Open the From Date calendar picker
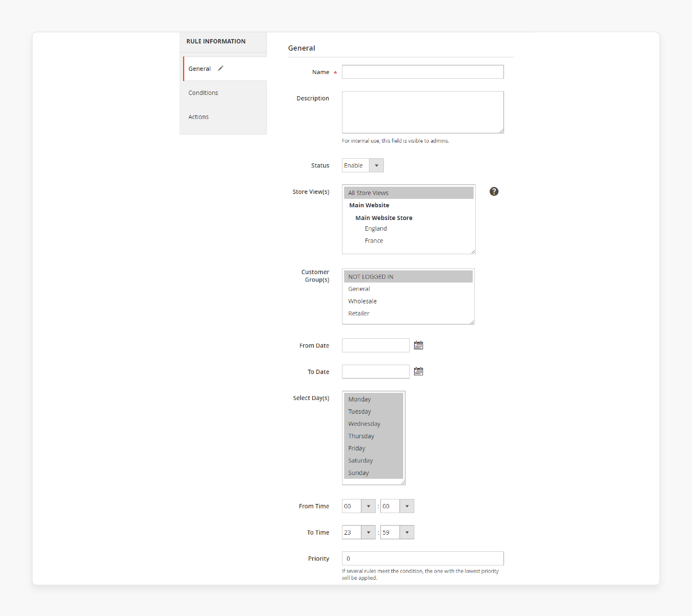 tap(418, 345)
